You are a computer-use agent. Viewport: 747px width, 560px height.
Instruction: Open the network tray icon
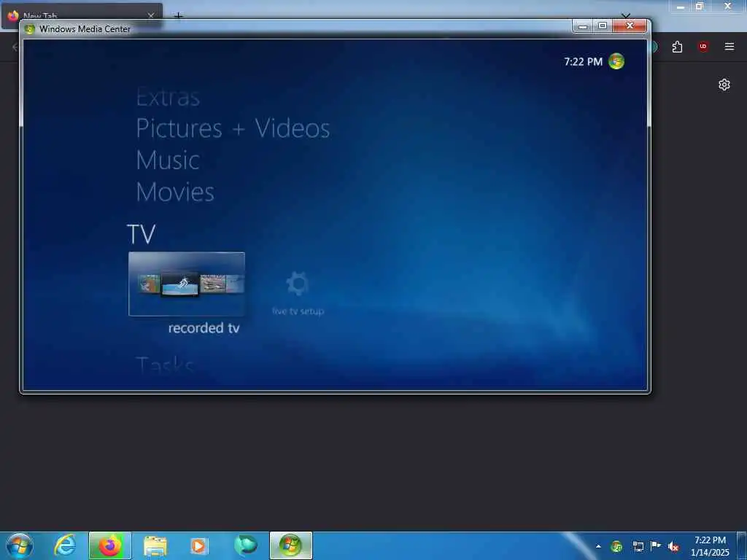click(638, 547)
